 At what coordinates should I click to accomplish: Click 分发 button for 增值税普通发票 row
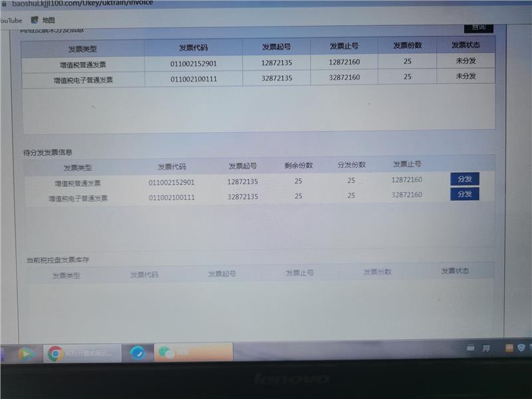pos(464,179)
